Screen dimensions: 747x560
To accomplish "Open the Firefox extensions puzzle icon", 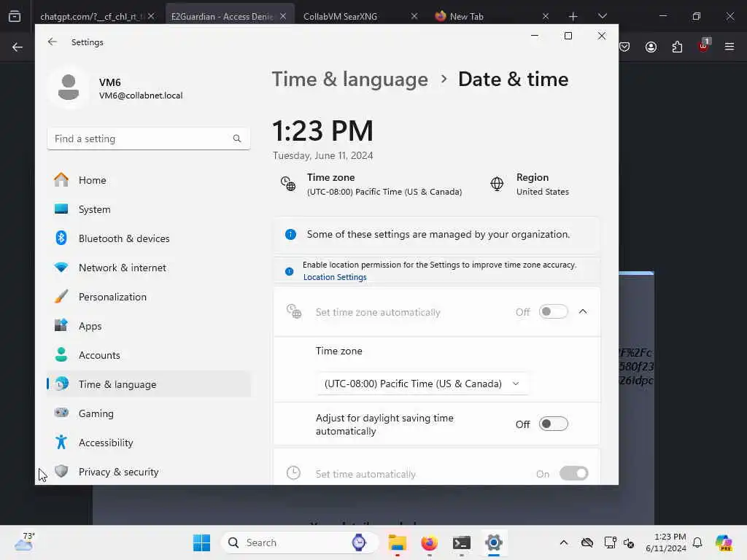I will [x=677, y=47].
